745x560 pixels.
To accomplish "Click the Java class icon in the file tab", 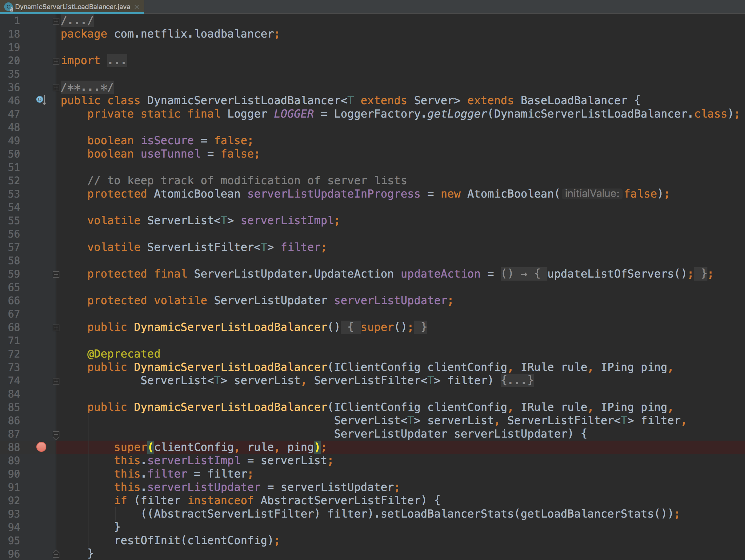I will [x=9, y=7].
